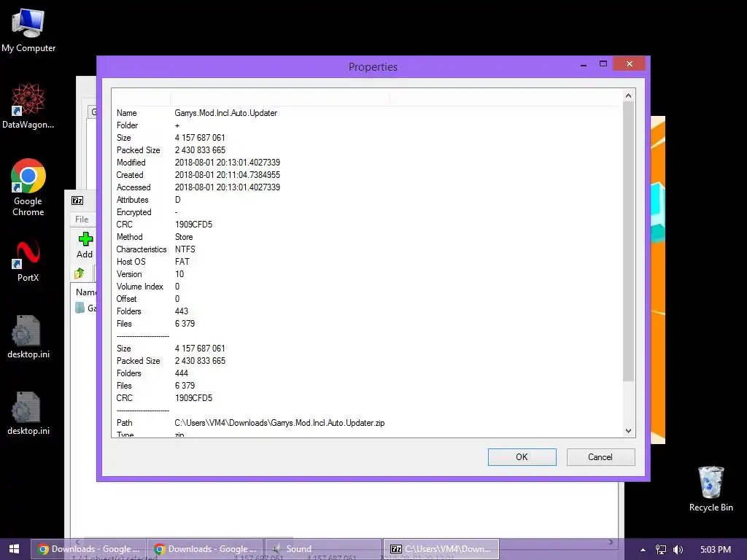Switch to the 7-Zip taskbar item
This screenshot has height=560, width=747.
441,549
